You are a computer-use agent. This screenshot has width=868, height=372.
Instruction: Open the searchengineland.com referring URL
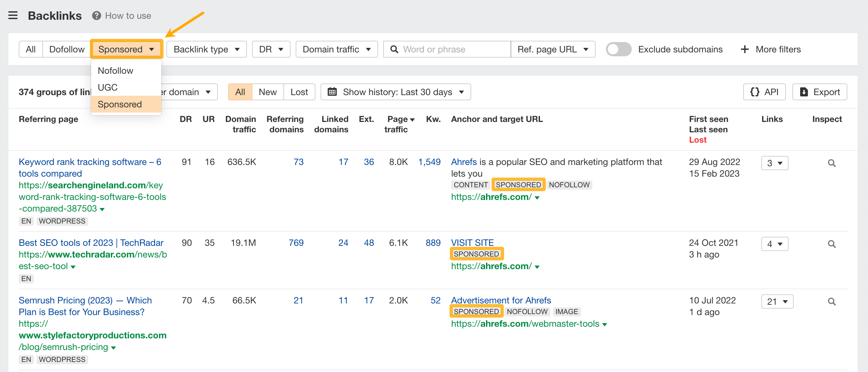(92, 197)
